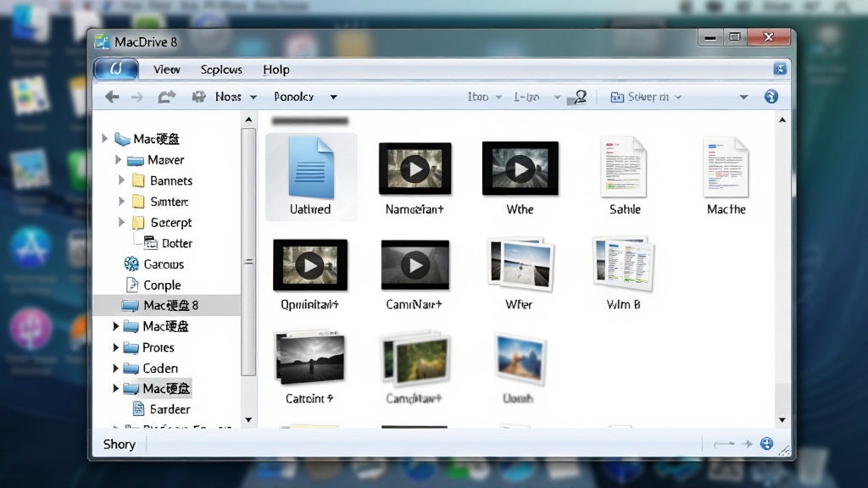868x488 pixels.
Task: Expand the Proies folder node
Action: click(x=115, y=347)
